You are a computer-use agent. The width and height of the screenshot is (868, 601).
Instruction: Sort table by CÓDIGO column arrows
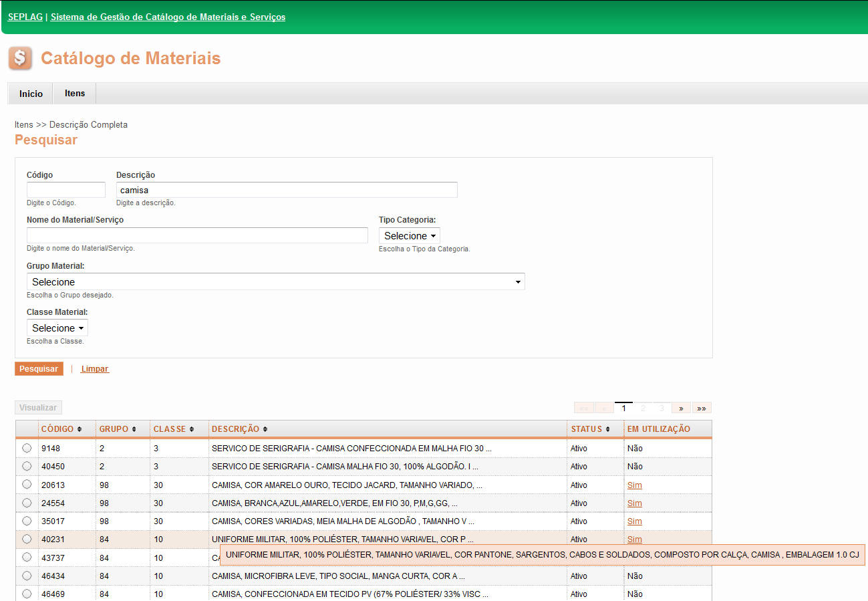80,429
